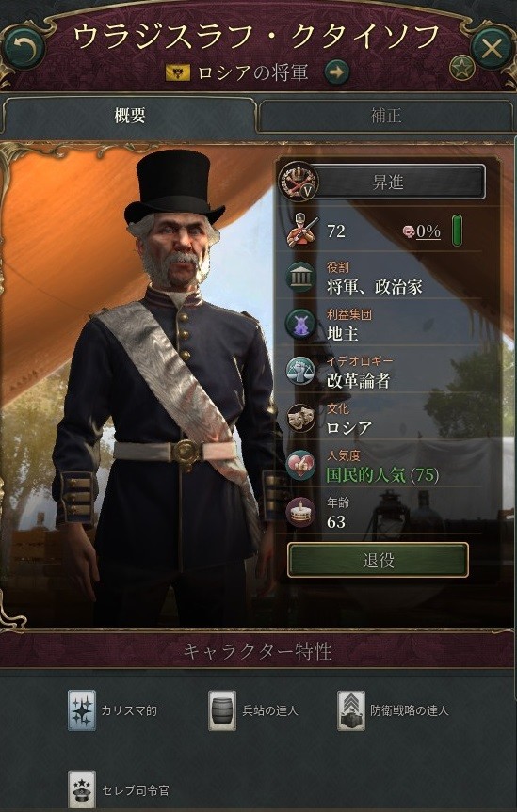Screen dimensions: 517x812
Task: Click the arrow button next to ロシアの将軍
Action: [337, 72]
